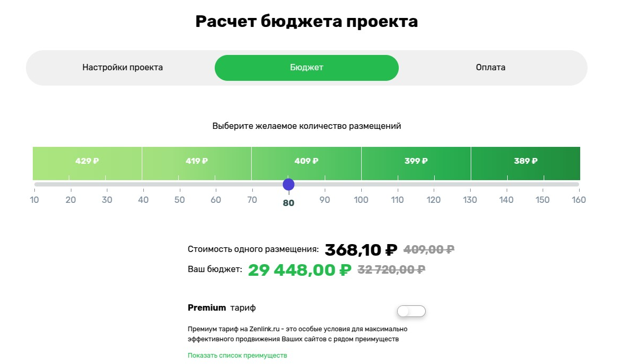Click the darkest 389 ₽ price tier
Screen dimensions: 641x364
point(525,161)
